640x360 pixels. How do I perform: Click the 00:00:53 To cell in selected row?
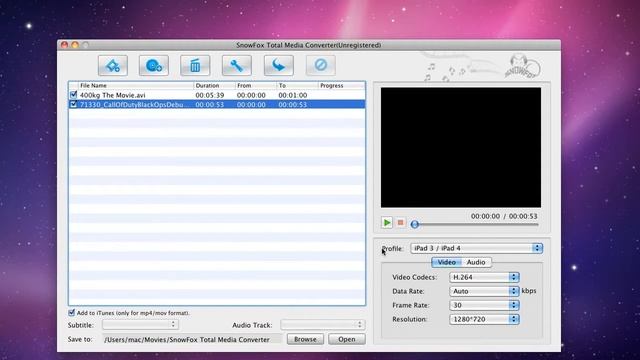point(293,104)
